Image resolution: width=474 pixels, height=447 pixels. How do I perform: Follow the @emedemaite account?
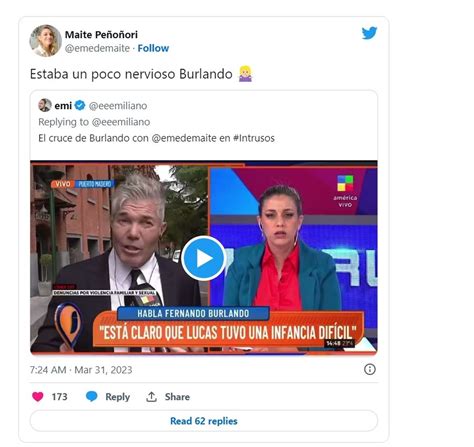[153, 48]
